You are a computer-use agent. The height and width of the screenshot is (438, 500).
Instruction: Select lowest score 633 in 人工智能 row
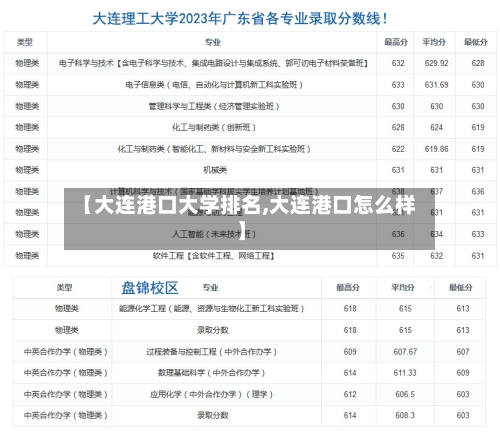(x=478, y=234)
